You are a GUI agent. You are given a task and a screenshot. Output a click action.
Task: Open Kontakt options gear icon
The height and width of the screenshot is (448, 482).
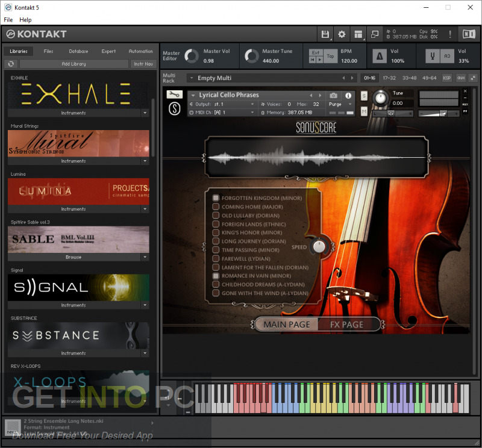pyautogui.click(x=342, y=34)
